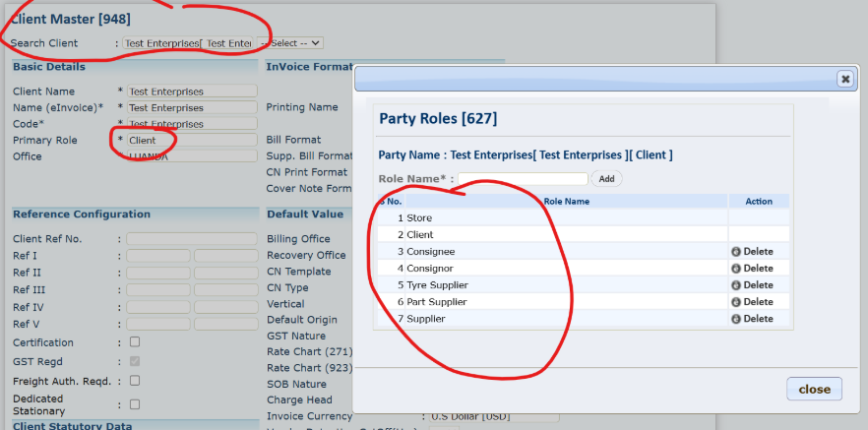Click the Role Name column header
868x430 pixels.
(566, 201)
